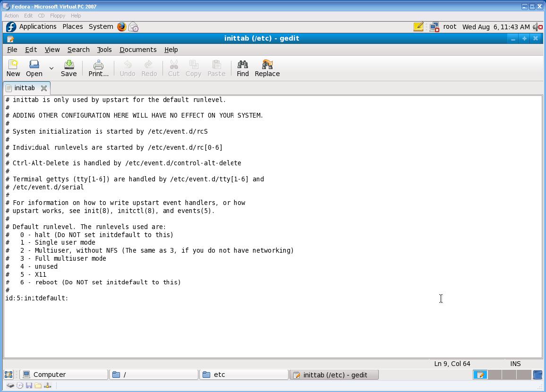Image resolution: width=546 pixels, height=392 pixels.
Task: Click the Virtual PC CD drive status icon
Action: coord(20,385)
